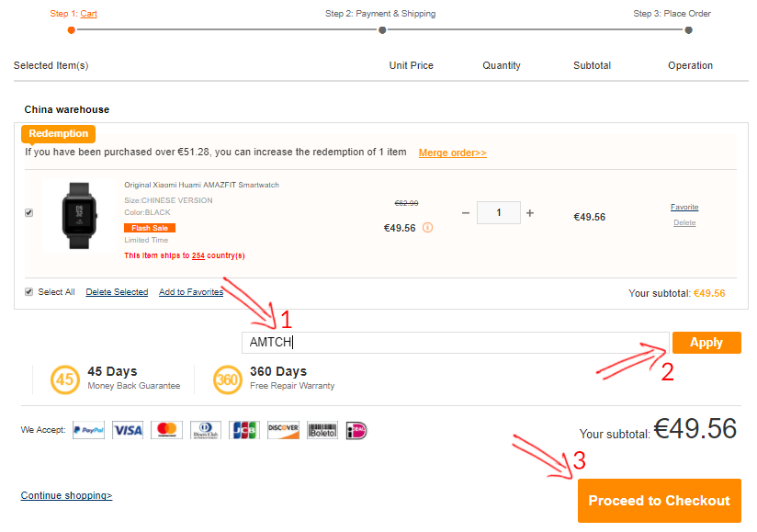This screenshot has height=532, width=757.
Task: Click Proceed to Checkout button
Action: click(659, 501)
